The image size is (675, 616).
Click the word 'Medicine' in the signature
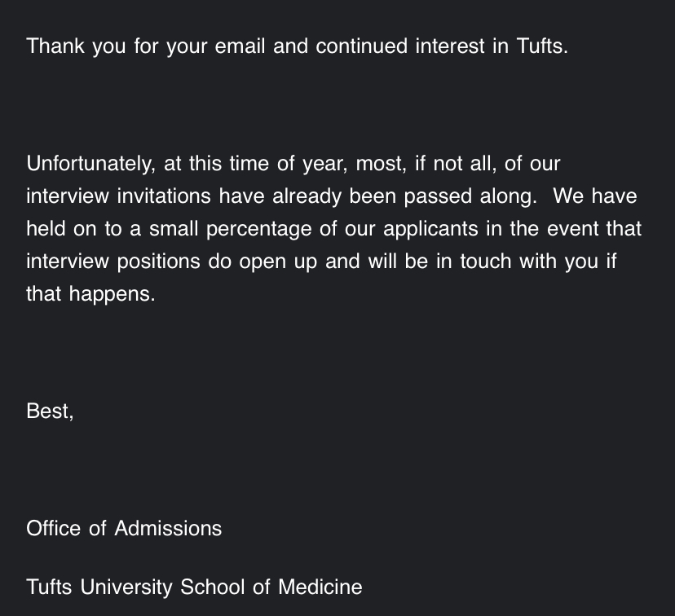coord(320,587)
